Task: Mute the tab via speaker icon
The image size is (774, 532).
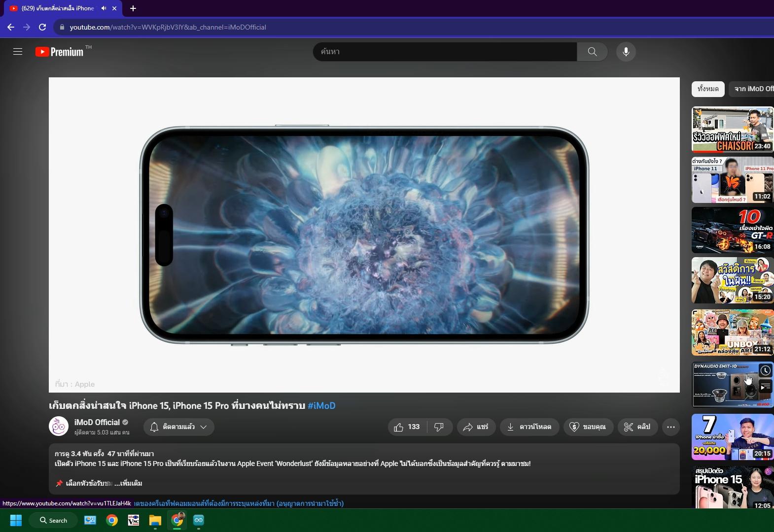Action: [x=104, y=8]
